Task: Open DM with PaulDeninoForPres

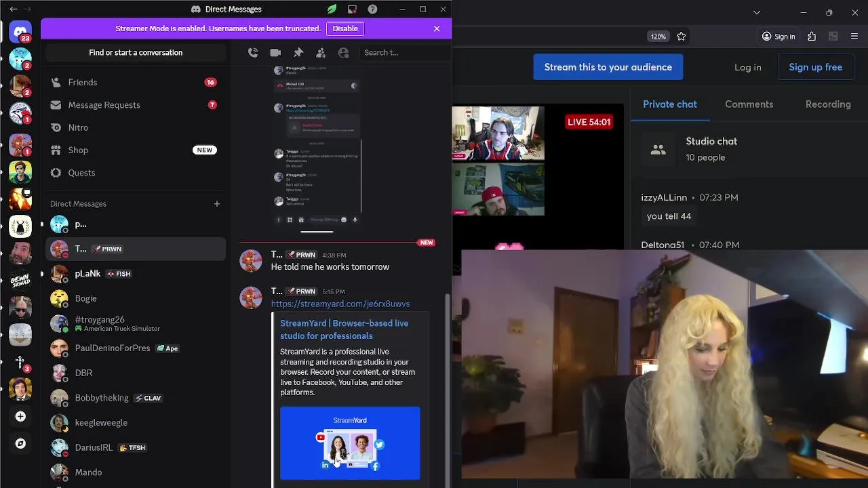Action: [x=136, y=348]
